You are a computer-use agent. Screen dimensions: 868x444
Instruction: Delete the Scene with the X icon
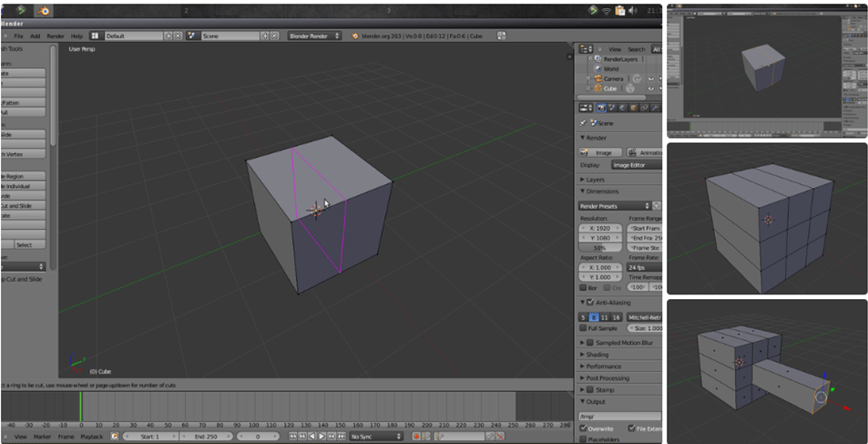(273, 36)
